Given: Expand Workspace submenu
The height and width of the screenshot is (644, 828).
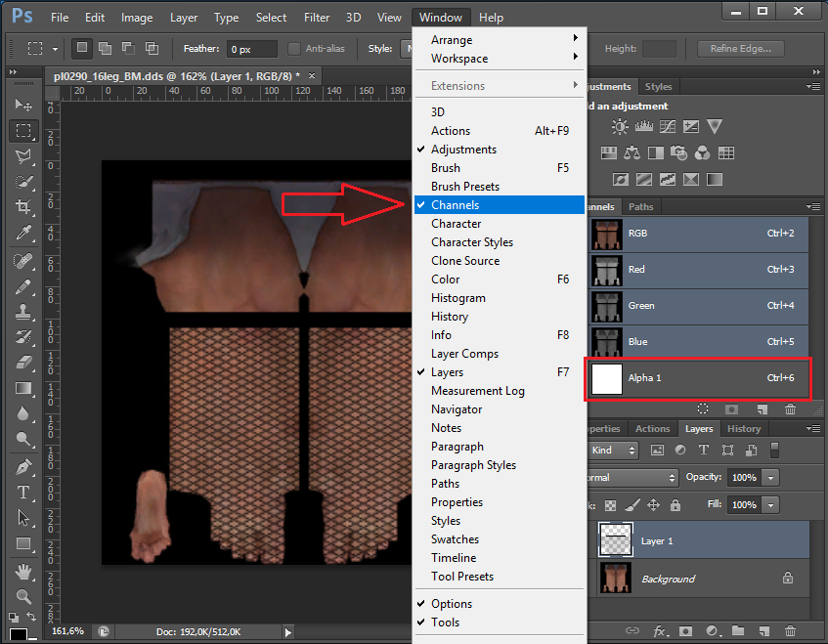Looking at the screenshot, I should click(499, 59).
